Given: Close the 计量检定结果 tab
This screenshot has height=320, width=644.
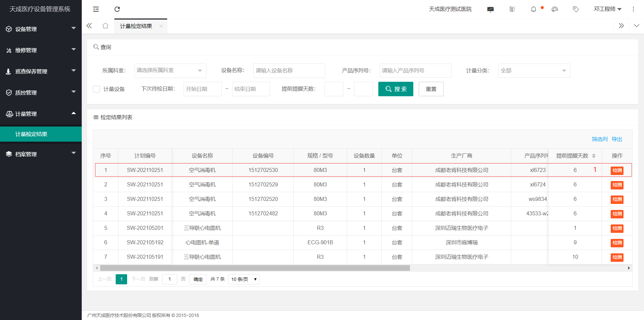Looking at the screenshot, I should coord(161,26).
